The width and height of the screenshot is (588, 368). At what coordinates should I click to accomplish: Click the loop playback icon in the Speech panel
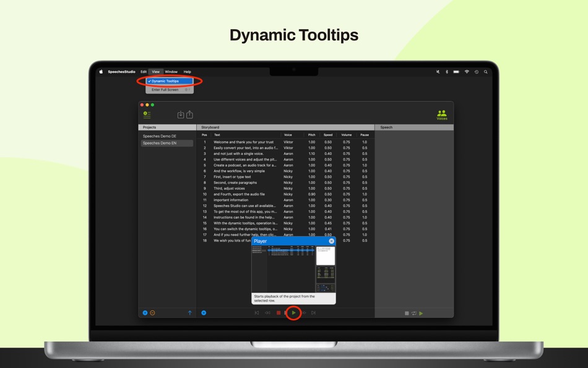pyautogui.click(x=414, y=313)
